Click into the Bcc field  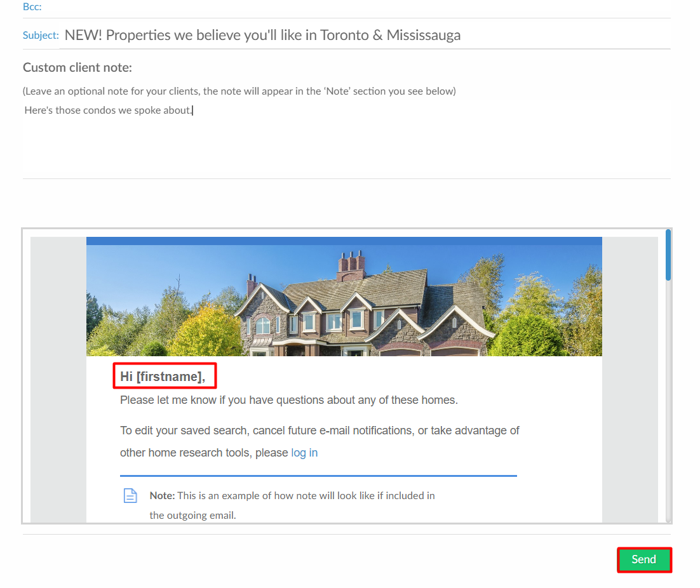357,7
